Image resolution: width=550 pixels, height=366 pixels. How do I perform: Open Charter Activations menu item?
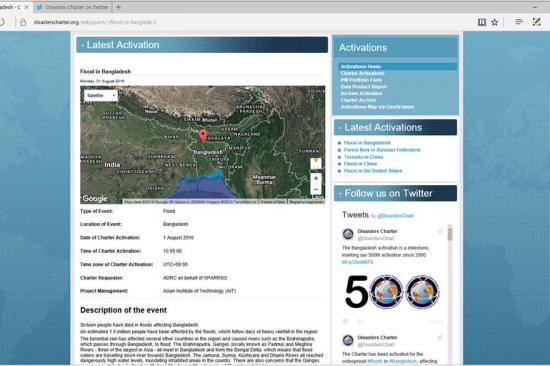(362, 73)
